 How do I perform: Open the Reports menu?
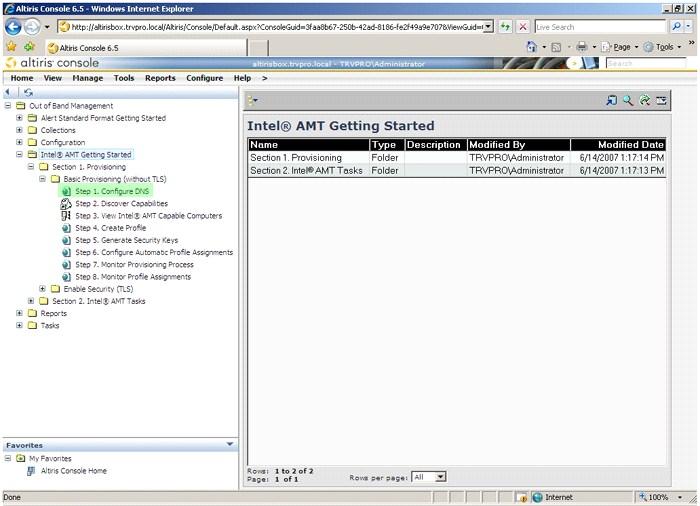click(x=160, y=78)
